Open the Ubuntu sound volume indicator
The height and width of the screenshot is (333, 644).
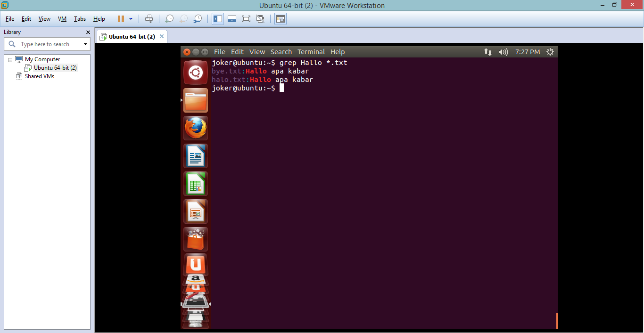pyautogui.click(x=503, y=52)
